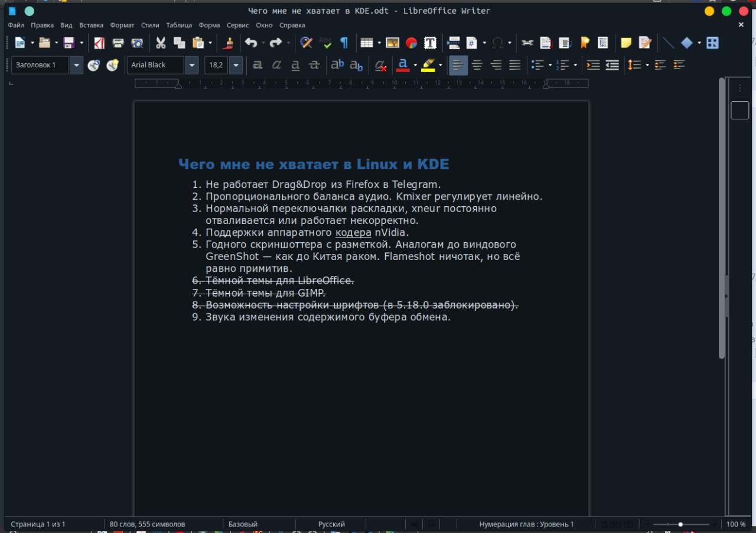Open the Сервис menu
The width and height of the screenshot is (756, 533).
click(x=237, y=25)
